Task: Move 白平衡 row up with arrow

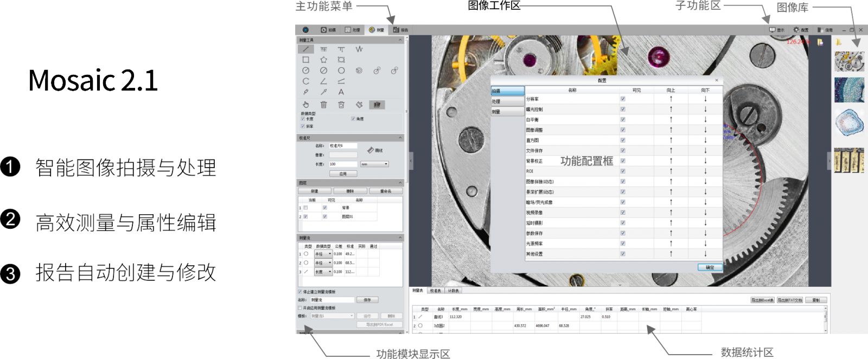Action: tap(671, 119)
